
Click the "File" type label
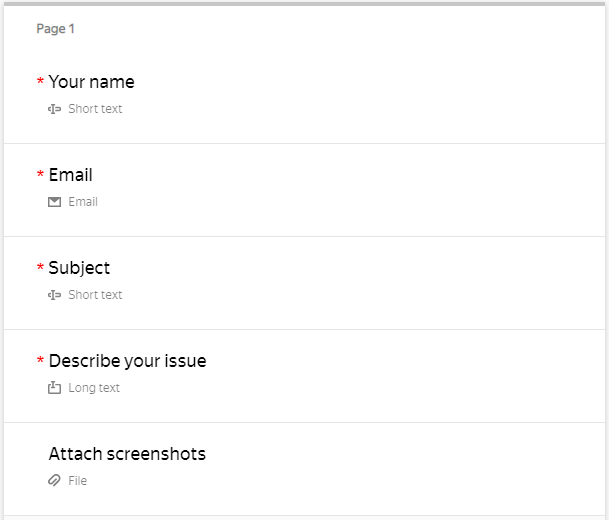(78, 481)
